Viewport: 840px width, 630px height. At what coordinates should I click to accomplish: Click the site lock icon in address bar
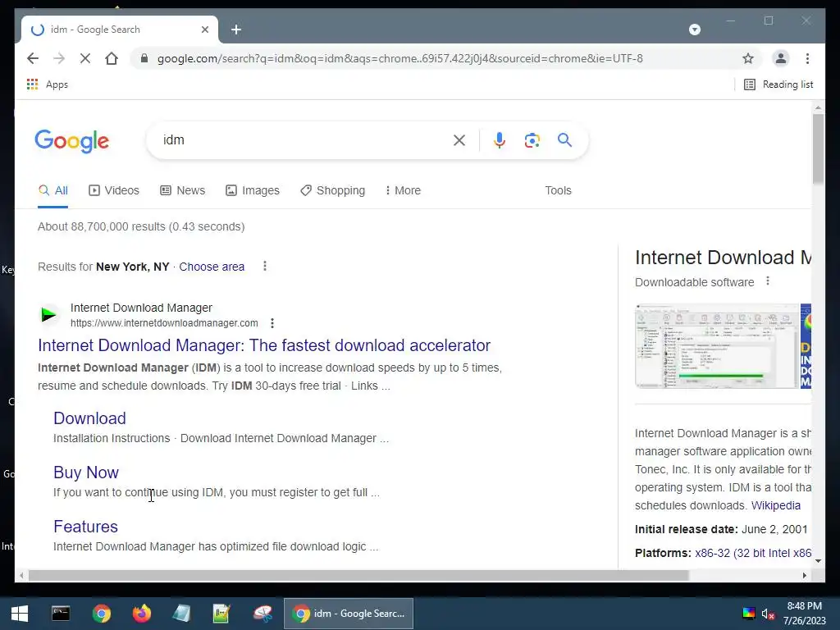click(x=144, y=58)
